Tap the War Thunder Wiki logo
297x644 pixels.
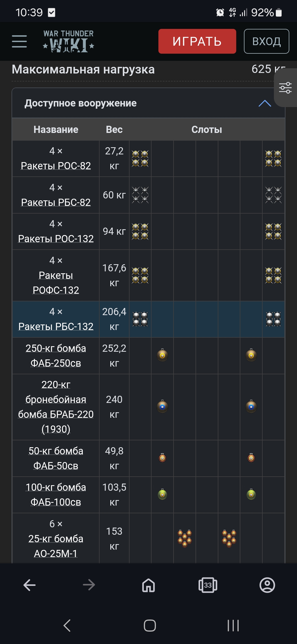pyautogui.click(x=68, y=41)
